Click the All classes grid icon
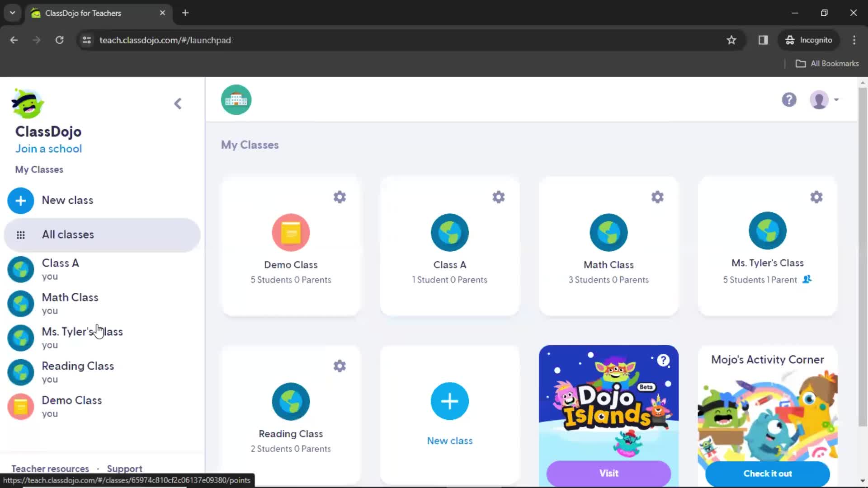Screen dimensions: 868x488 tap(20, 234)
